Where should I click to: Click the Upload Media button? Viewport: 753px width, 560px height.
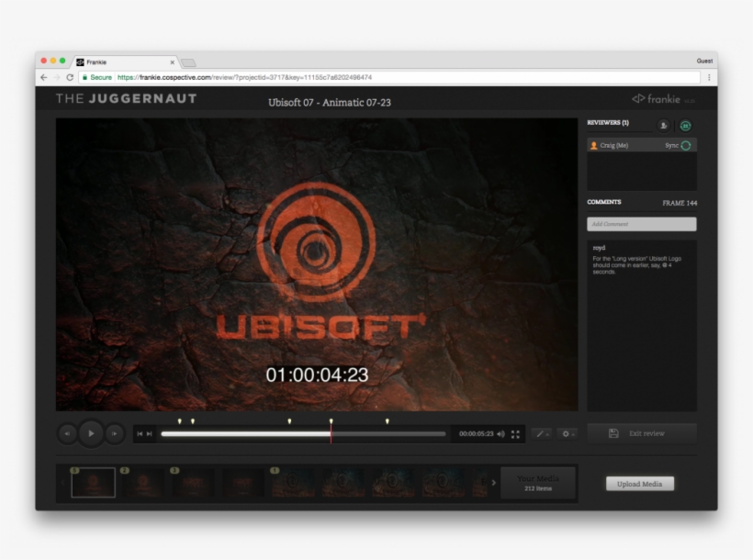point(639,484)
